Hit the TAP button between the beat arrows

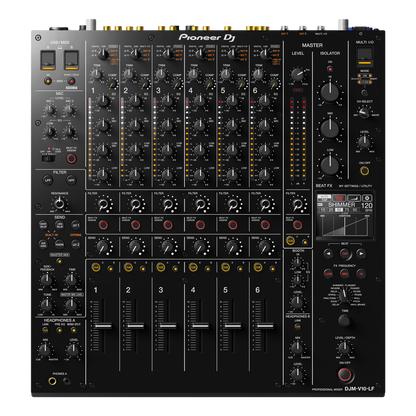[345, 254]
